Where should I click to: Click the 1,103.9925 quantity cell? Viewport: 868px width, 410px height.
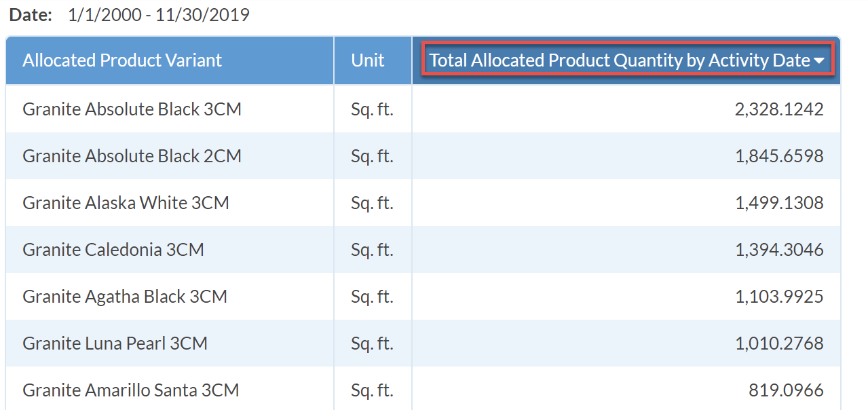pos(626,296)
